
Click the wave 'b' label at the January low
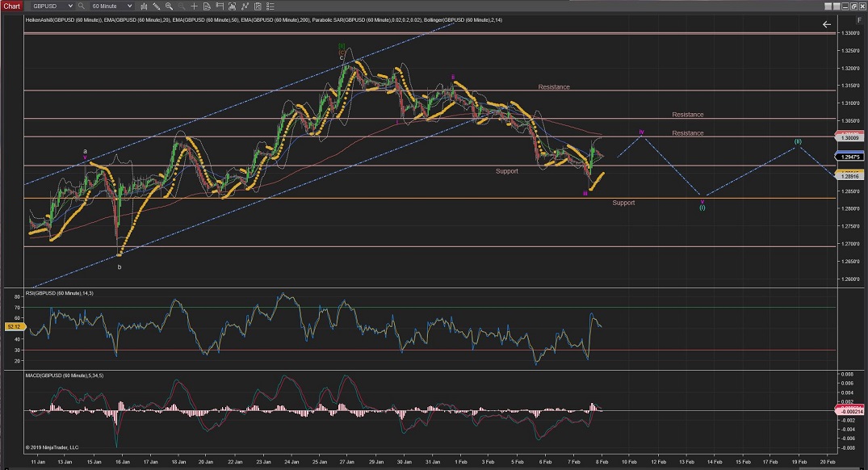coord(119,266)
